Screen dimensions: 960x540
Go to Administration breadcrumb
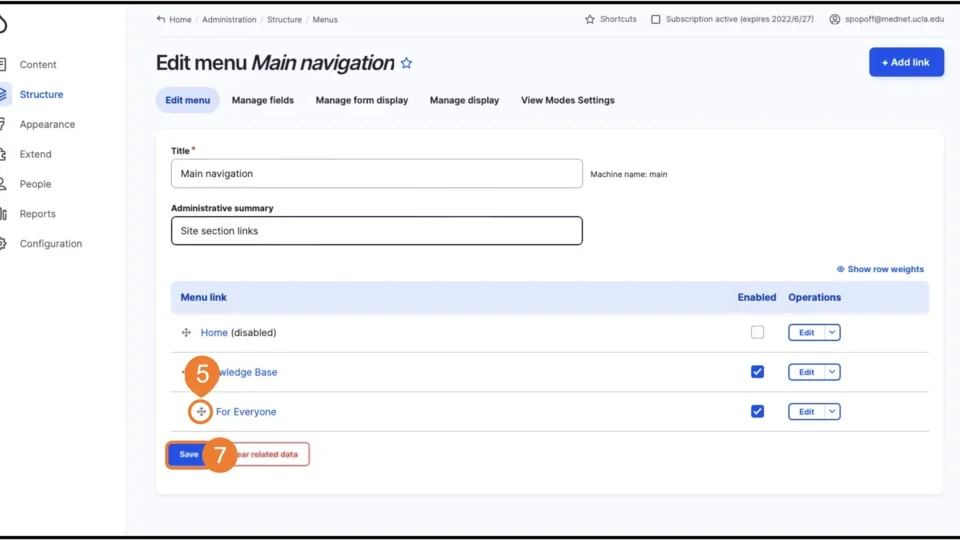(229, 20)
